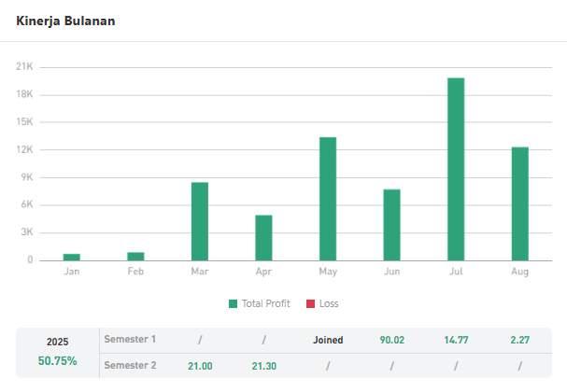567x392 pixels.
Task: Click the Jul axis label
Action: click(456, 272)
